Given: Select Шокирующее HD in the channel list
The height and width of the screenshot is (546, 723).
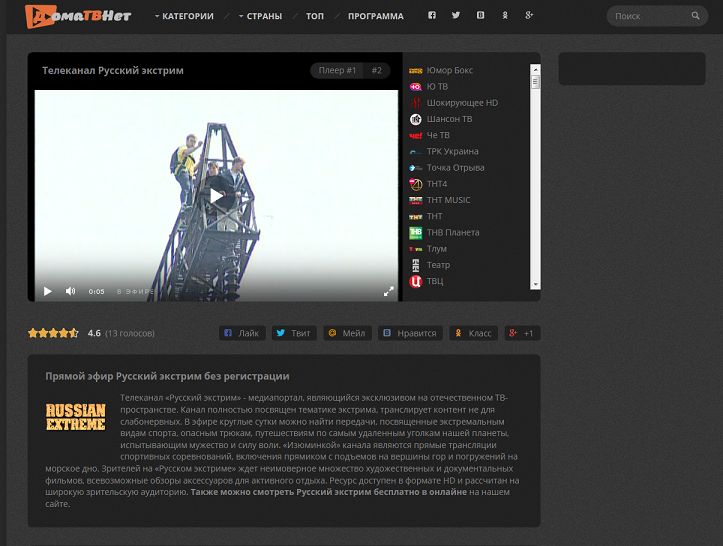Looking at the screenshot, I should pyautogui.click(x=462, y=103).
